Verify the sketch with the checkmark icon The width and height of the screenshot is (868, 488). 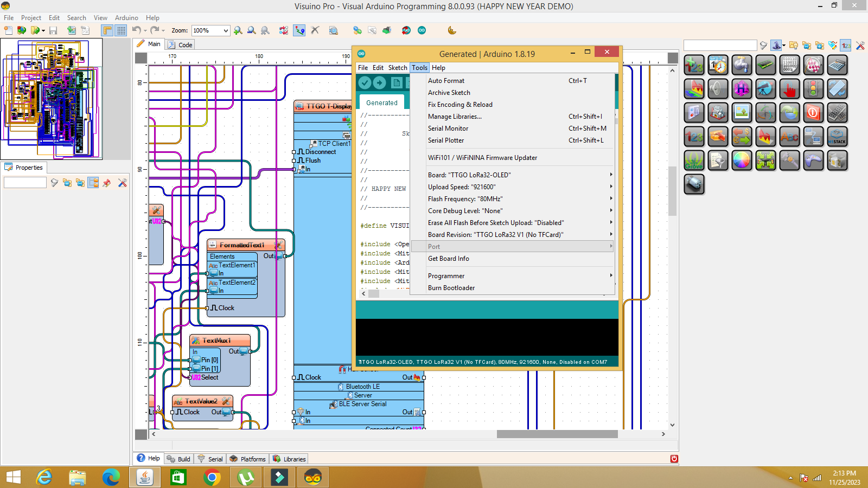(x=365, y=82)
